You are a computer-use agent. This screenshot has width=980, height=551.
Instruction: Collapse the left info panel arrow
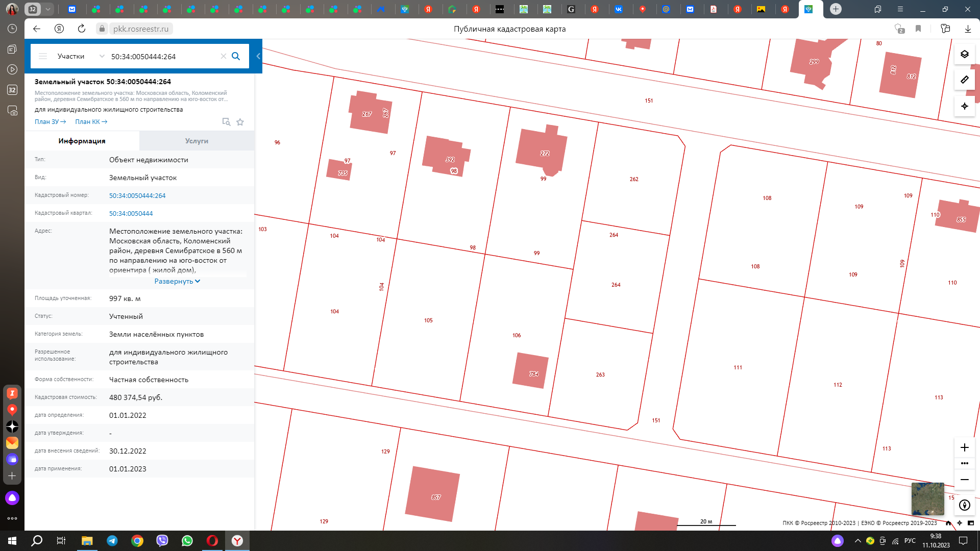coord(258,56)
